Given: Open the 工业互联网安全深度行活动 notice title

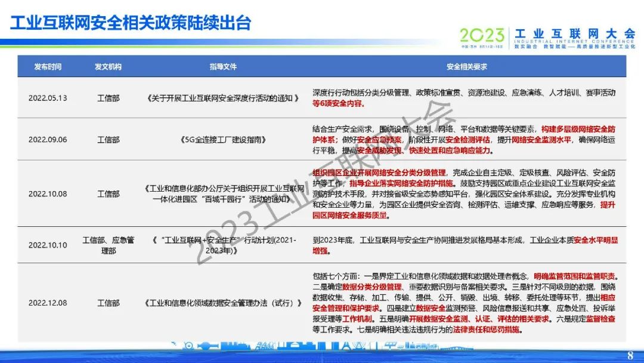Looking at the screenshot, I should pyautogui.click(x=222, y=98).
